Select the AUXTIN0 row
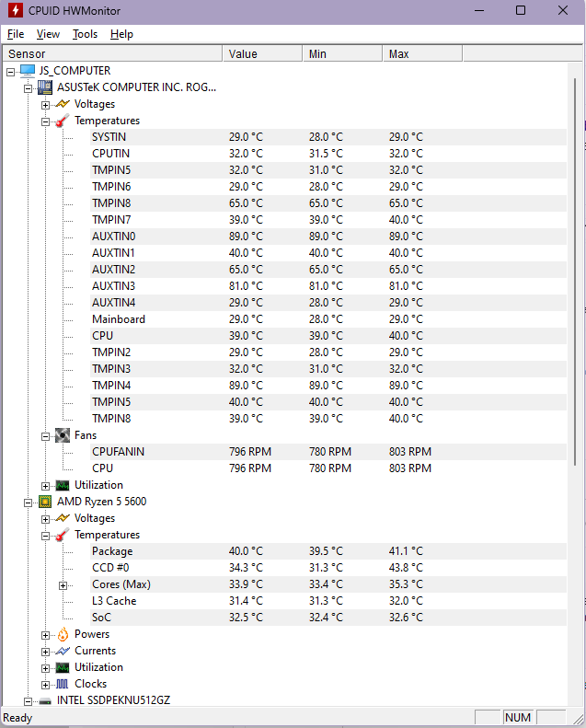The width and height of the screenshot is (586, 728). tap(328, 237)
